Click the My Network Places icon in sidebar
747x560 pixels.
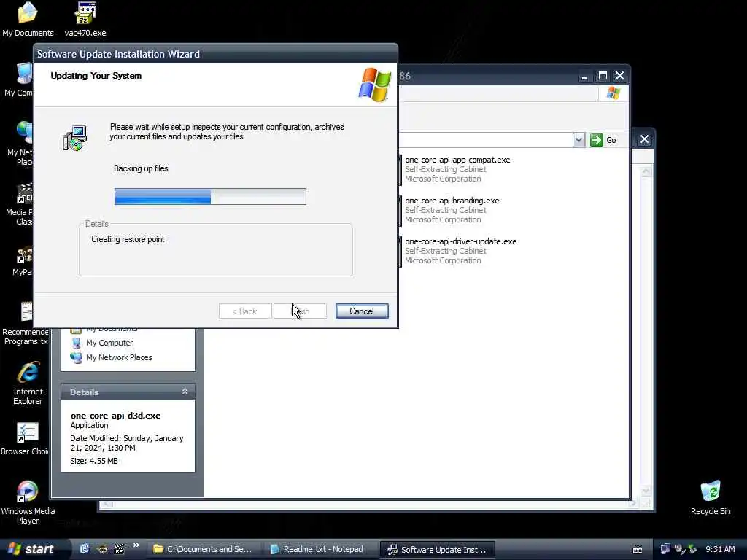[x=76, y=357]
